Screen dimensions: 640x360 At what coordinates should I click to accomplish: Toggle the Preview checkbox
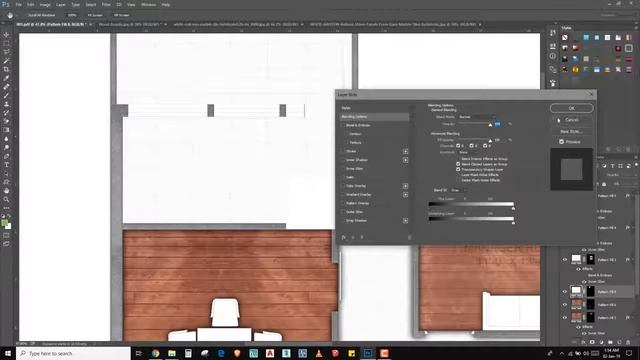[562, 142]
